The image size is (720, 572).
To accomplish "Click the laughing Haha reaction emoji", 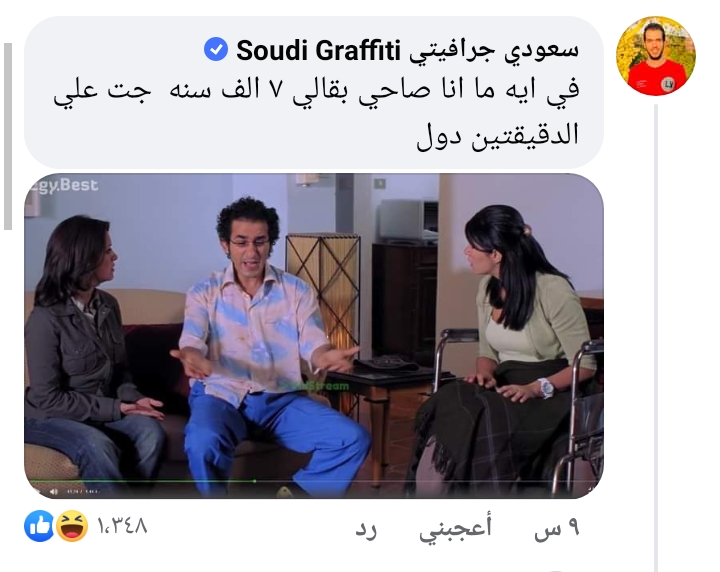I will (x=72, y=526).
